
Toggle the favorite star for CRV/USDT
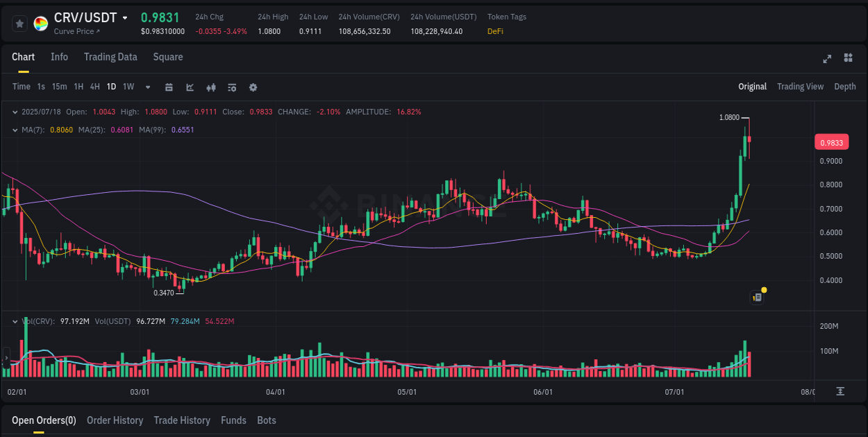19,23
